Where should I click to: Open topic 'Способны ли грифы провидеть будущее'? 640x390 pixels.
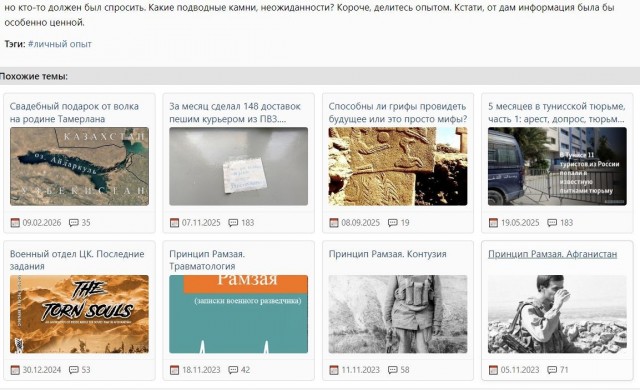[398, 113]
